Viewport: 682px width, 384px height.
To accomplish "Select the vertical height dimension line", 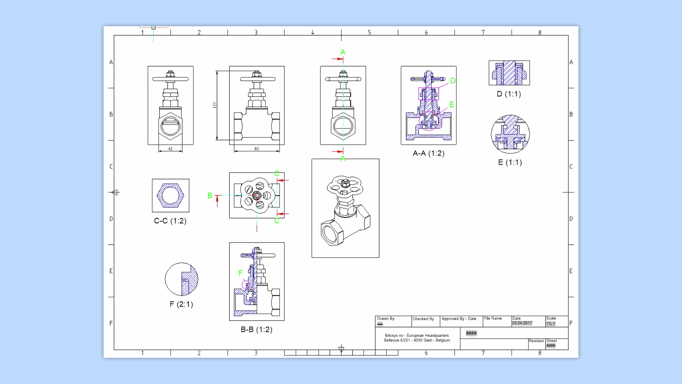I will click(217, 106).
